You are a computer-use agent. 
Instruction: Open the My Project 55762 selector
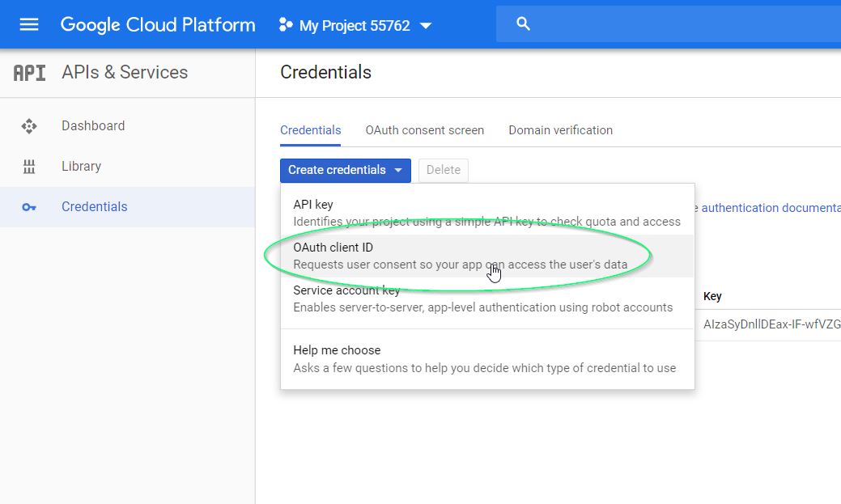(x=355, y=25)
